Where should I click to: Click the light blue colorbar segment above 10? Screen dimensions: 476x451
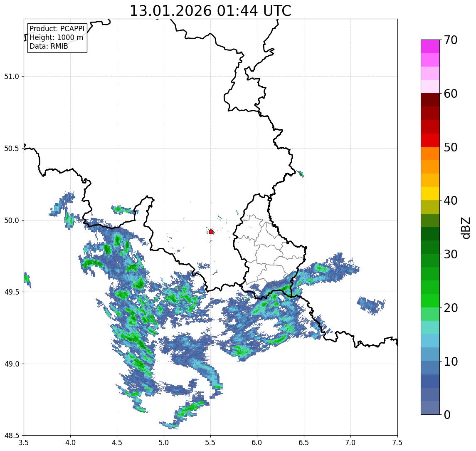[x=430, y=354]
